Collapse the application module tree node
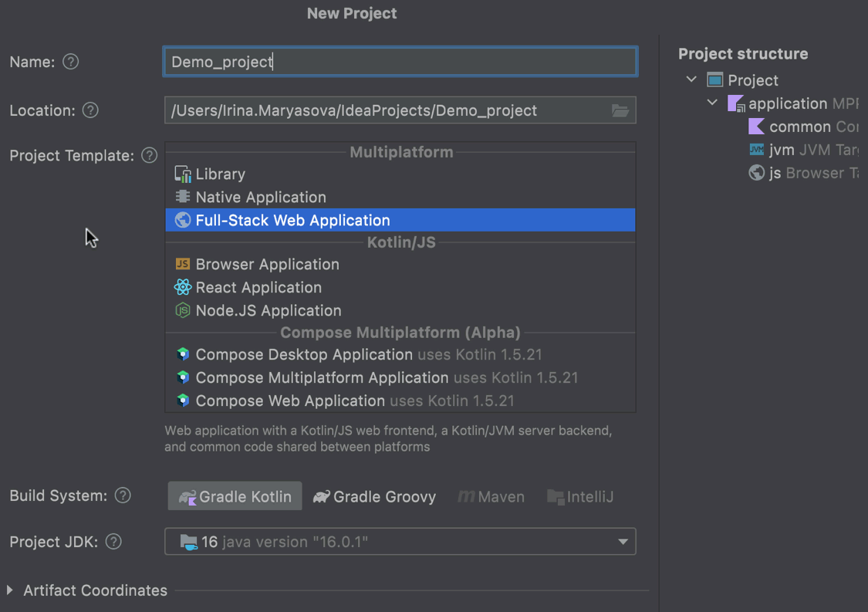868x612 pixels. tap(712, 103)
